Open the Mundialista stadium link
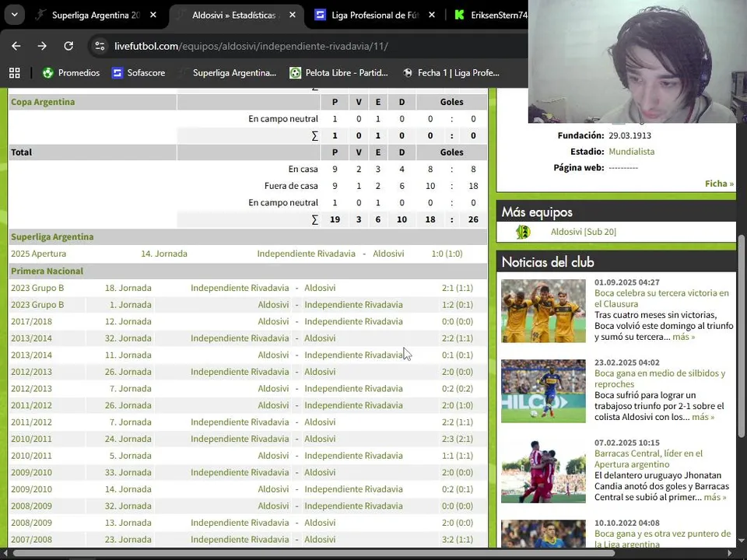Screen dimensions: 747x560 pos(632,152)
